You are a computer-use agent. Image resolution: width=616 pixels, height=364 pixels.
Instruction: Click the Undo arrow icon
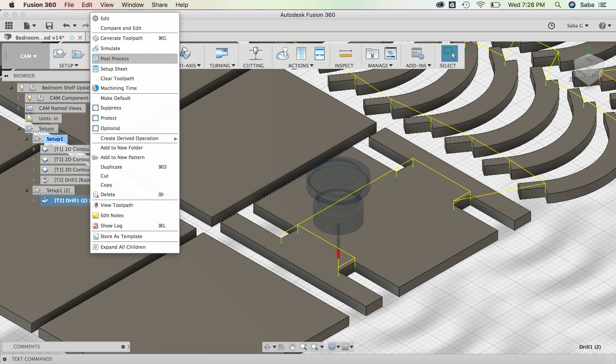pos(66,26)
